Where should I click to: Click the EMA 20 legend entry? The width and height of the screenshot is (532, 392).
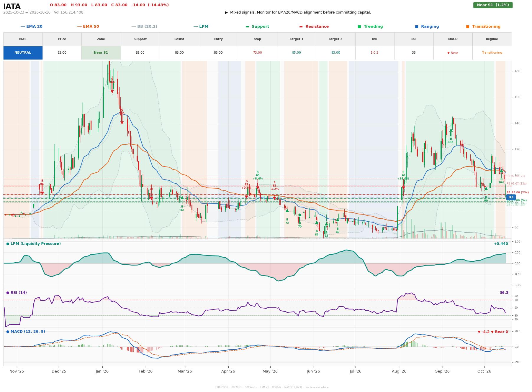(31, 27)
